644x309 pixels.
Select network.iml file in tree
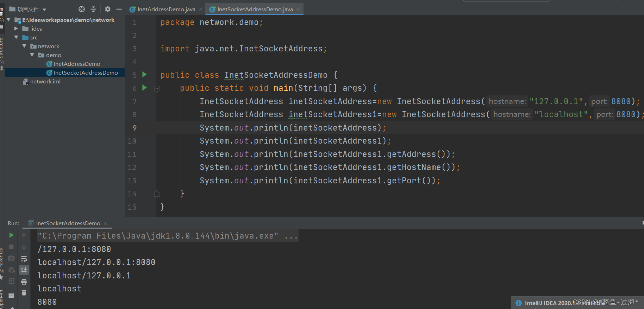tap(45, 81)
